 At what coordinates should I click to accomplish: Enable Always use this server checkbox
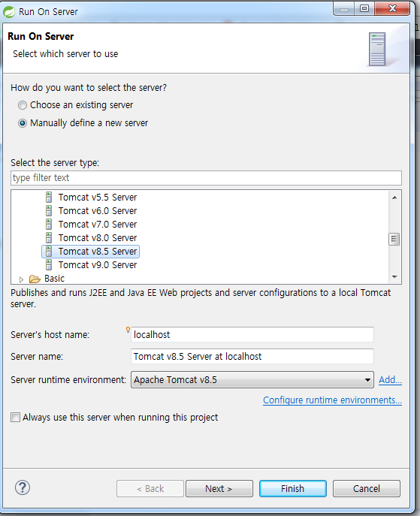pos(15,418)
